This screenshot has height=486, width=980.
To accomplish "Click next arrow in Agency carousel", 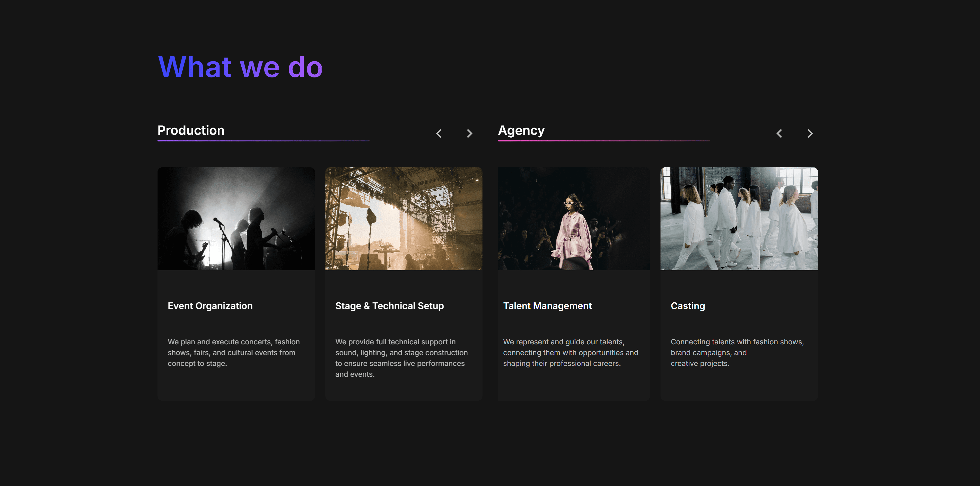I will pos(810,133).
